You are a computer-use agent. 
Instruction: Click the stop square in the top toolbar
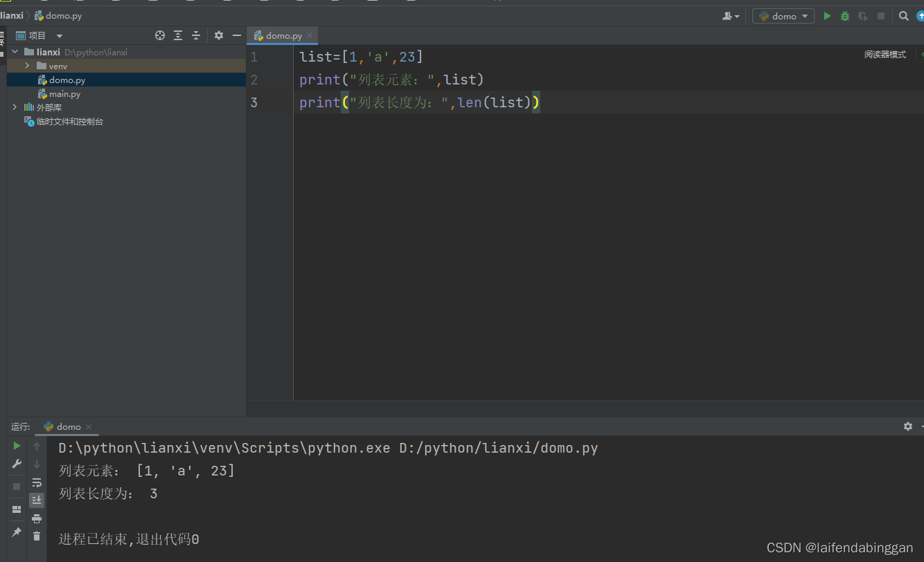click(881, 16)
